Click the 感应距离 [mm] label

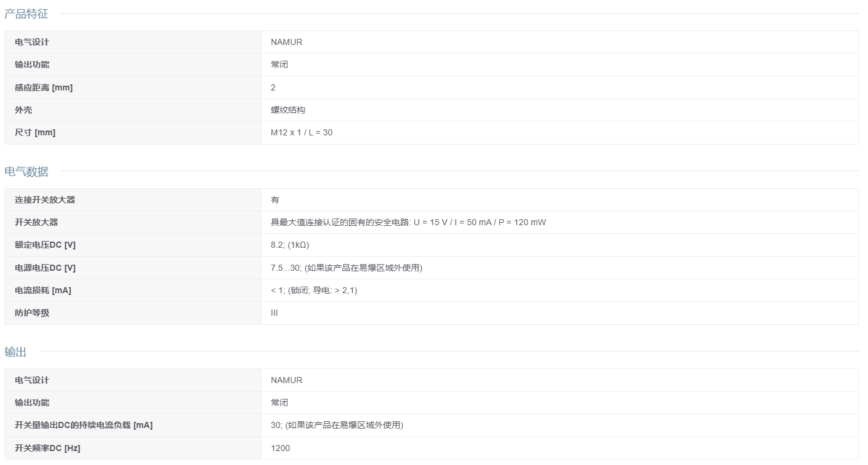tap(44, 87)
